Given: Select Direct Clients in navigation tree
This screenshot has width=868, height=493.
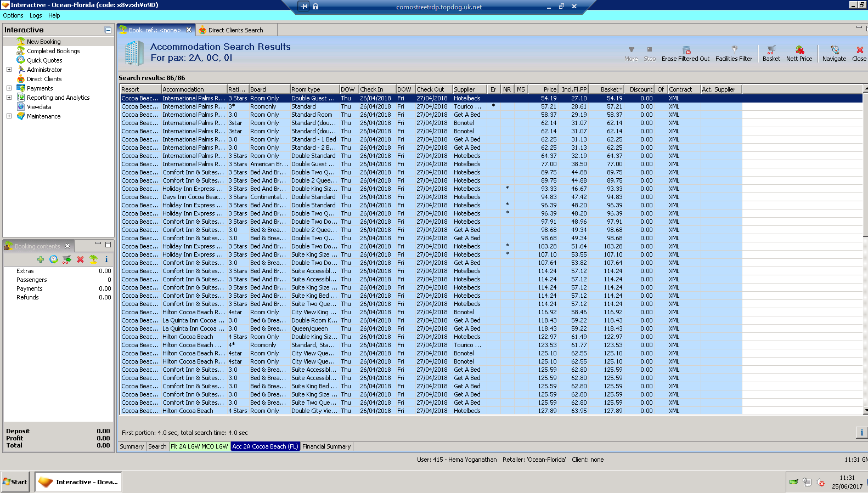Looking at the screenshot, I should (x=44, y=79).
